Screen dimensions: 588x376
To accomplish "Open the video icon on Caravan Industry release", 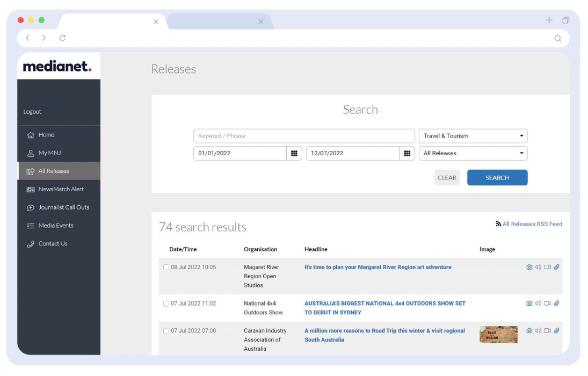I will click(x=548, y=331).
